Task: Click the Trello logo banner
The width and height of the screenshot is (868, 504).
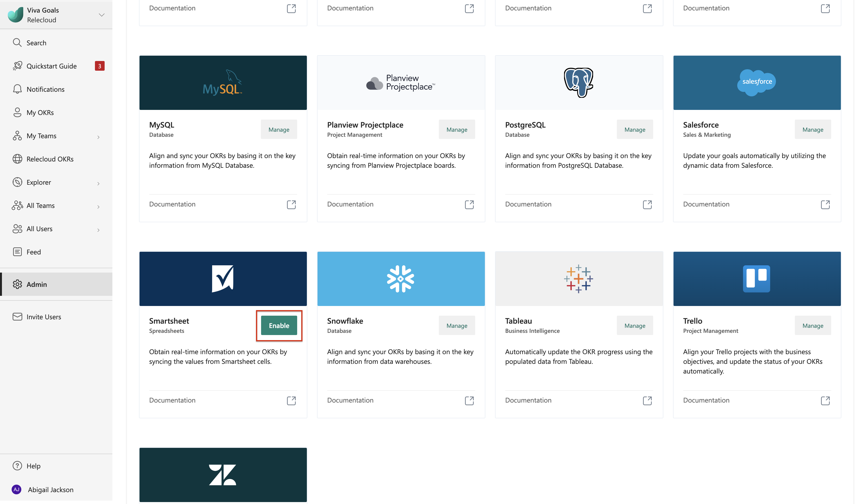Action: pyautogui.click(x=757, y=279)
